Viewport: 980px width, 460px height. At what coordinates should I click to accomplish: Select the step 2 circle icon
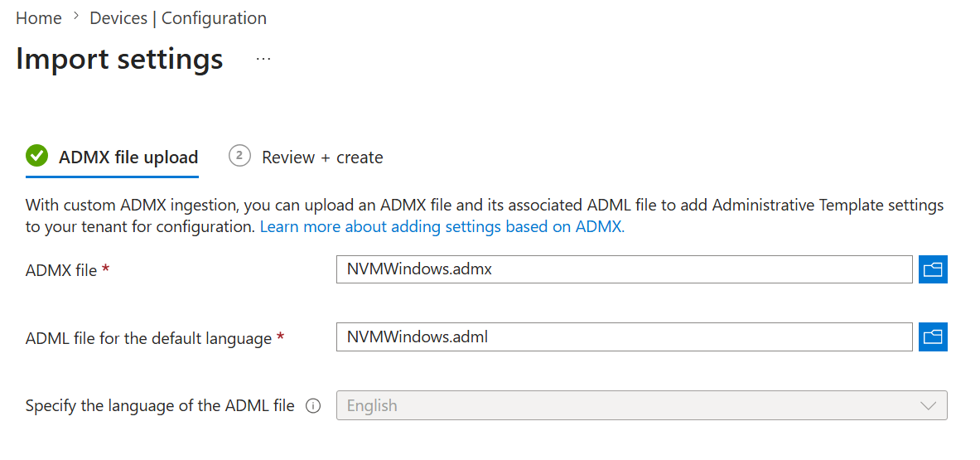click(239, 157)
